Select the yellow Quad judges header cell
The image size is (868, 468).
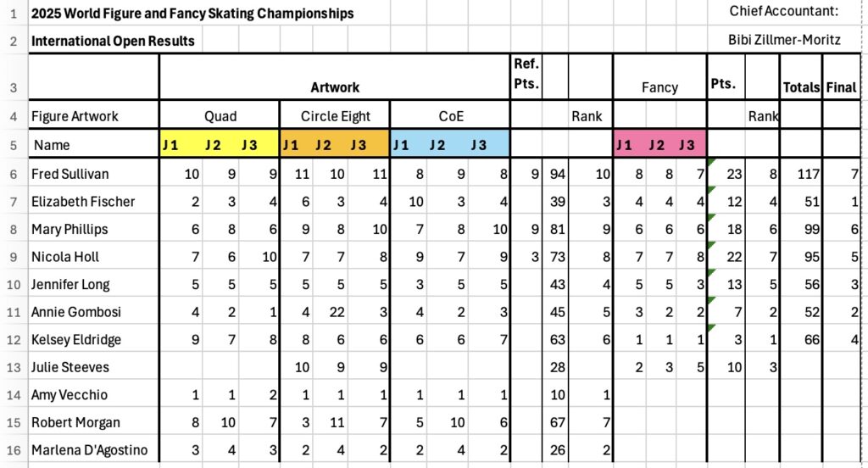220,145
